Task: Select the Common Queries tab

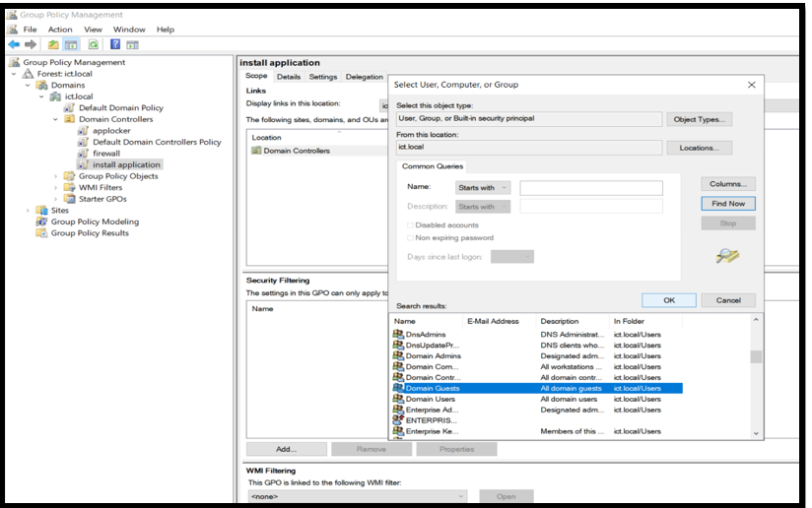Action: [x=433, y=166]
